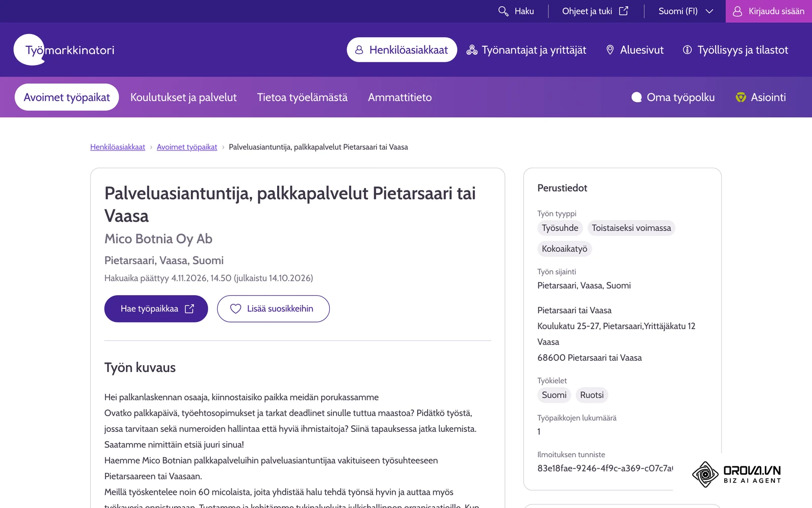This screenshot has height=508, width=812.
Task: Follow Henkilöasiakkaat breadcrumb link
Action: coord(118,147)
